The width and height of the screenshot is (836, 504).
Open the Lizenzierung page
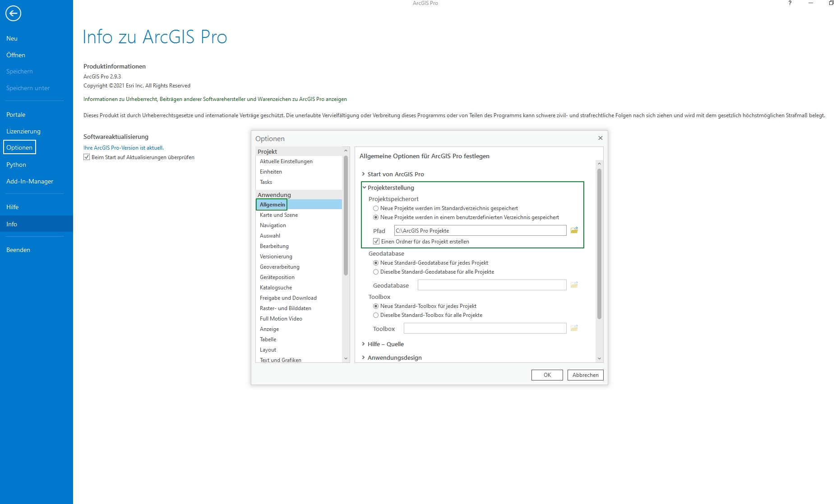pyautogui.click(x=23, y=131)
